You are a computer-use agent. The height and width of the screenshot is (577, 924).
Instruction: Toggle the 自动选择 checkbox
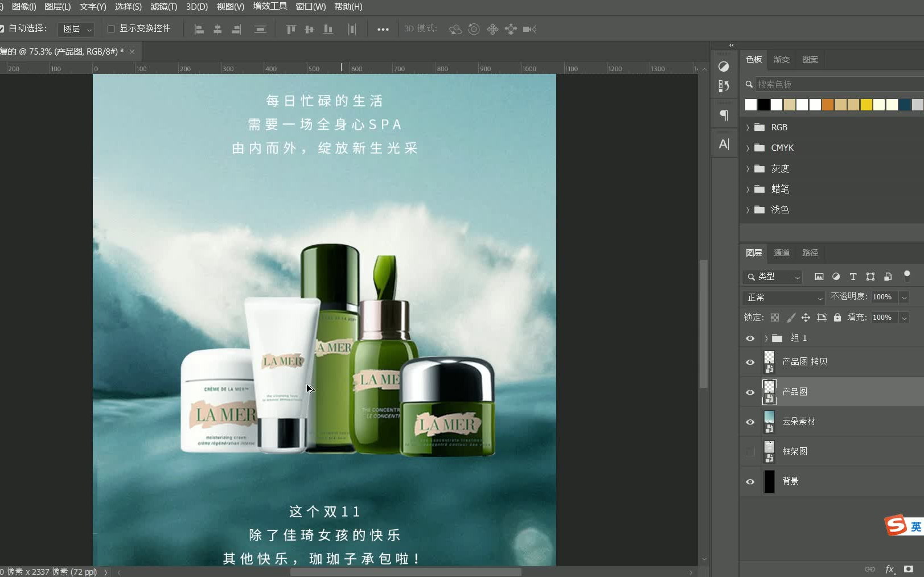click(x=2, y=28)
